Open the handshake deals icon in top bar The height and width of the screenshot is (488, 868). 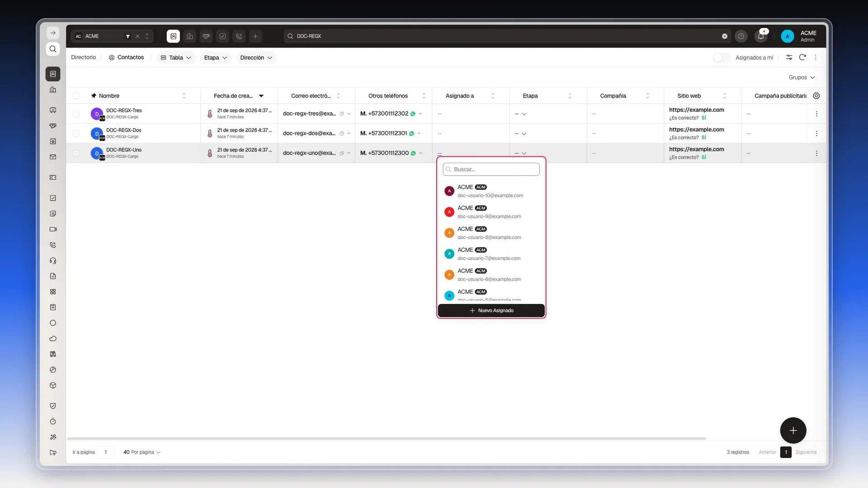(206, 36)
